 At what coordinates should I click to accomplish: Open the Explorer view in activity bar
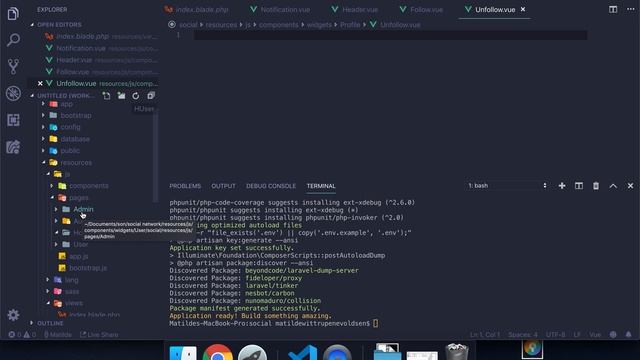tap(13, 13)
